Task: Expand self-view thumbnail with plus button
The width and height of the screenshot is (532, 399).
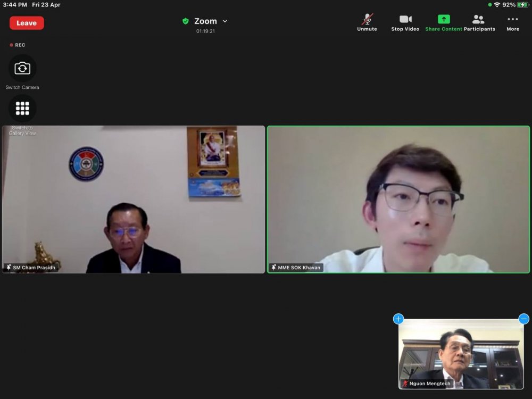Action: pos(398,319)
